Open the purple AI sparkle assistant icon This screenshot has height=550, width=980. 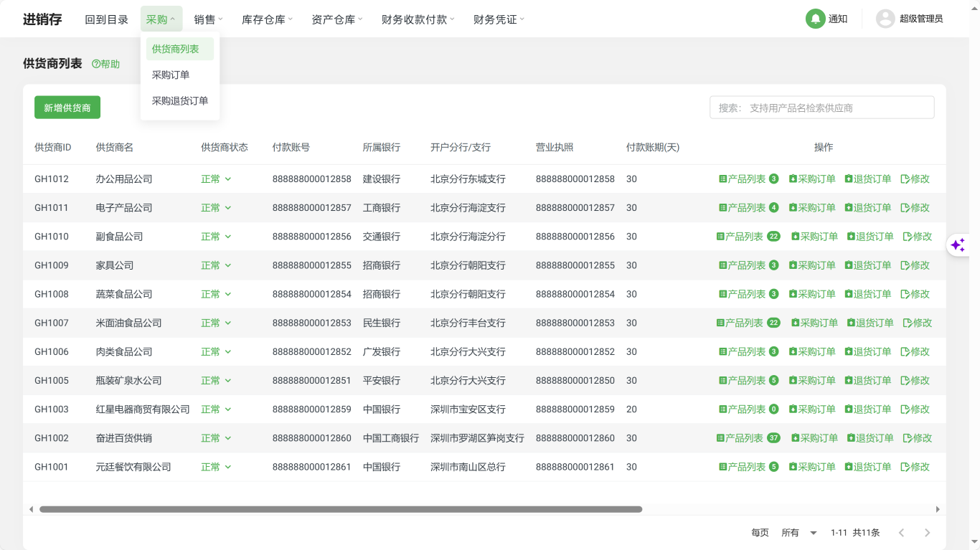958,245
